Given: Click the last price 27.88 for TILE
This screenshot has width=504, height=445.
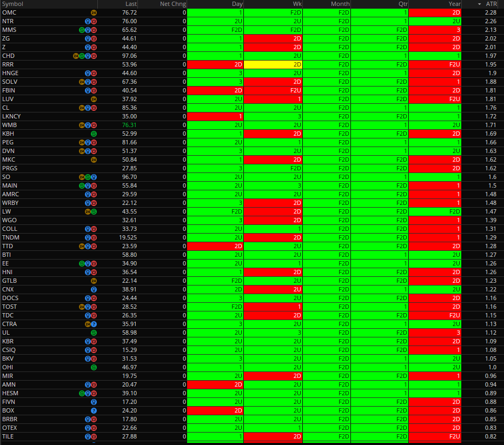Looking at the screenshot, I should click(x=129, y=437).
